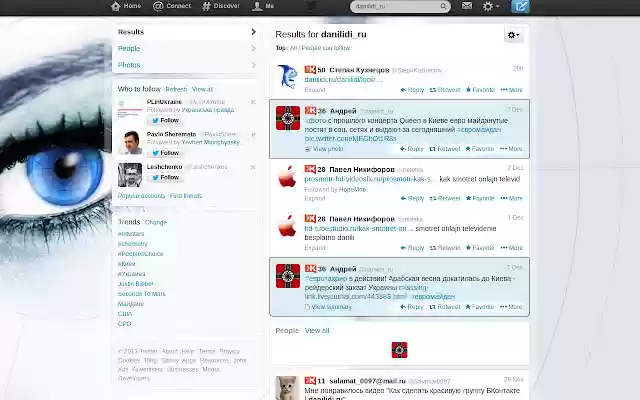The height and width of the screenshot is (400, 640).
Task: Click View photo link under Андрей tweet
Action: point(324,149)
